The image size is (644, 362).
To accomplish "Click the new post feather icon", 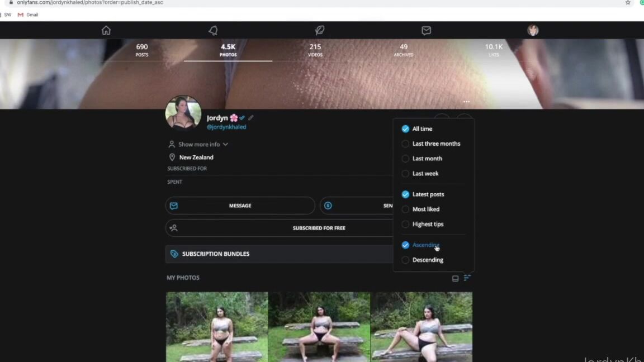I will [x=320, y=30].
